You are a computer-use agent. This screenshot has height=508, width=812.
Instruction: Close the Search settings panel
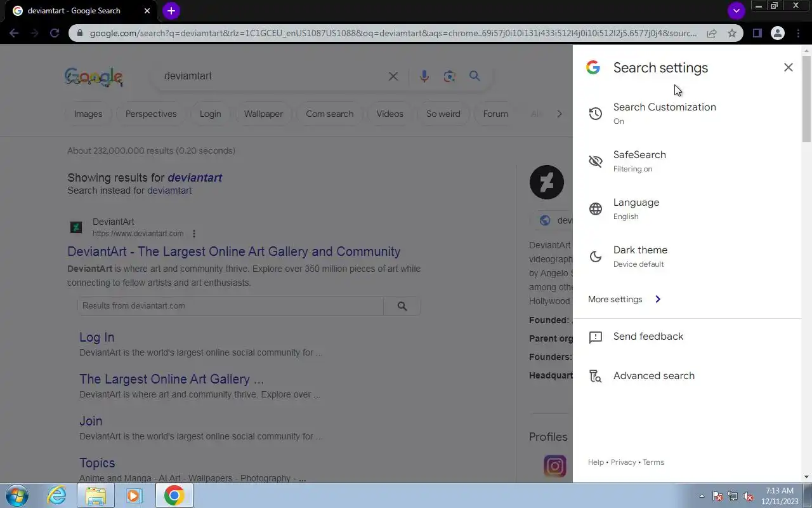[x=788, y=67]
